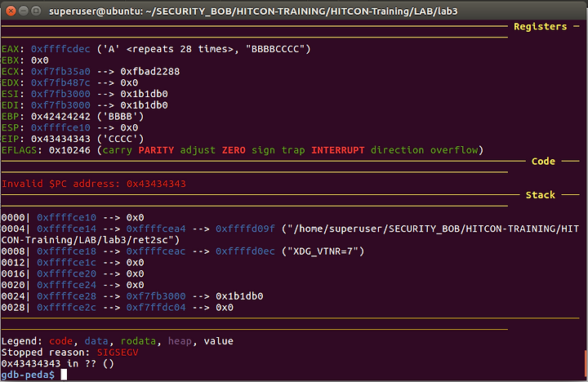Click the "0x43434343 in ?? ()" line
Viewport: 588px width, 382px height.
coord(57,364)
